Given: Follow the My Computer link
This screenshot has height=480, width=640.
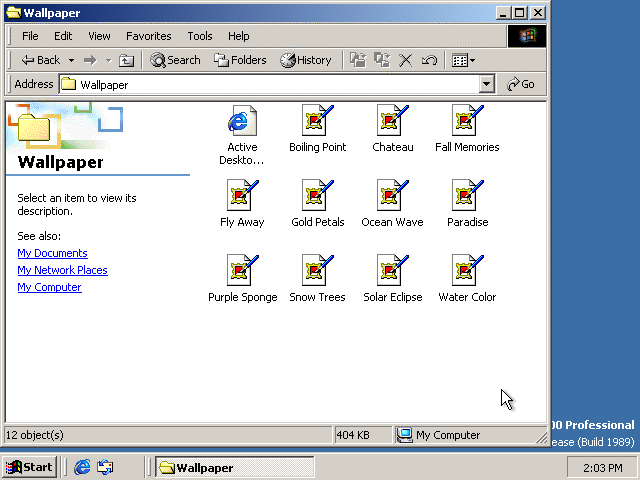Looking at the screenshot, I should tap(49, 287).
